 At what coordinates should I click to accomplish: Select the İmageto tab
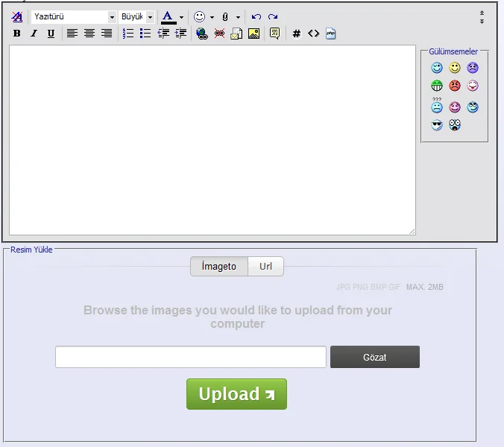click(219, 267)
